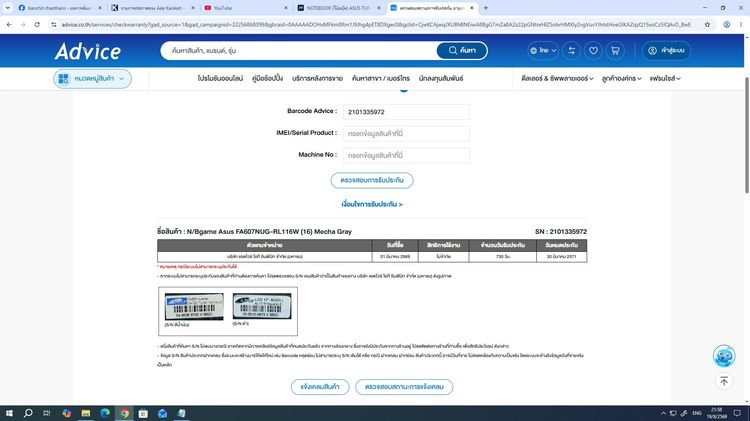This screenshot has width=750, height=421.
Task: Click the address bar URL
Action: 375,24
